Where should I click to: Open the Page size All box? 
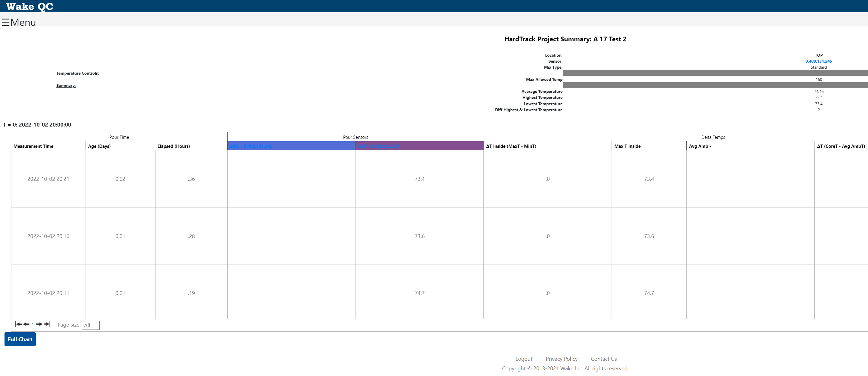click(91, 325)
